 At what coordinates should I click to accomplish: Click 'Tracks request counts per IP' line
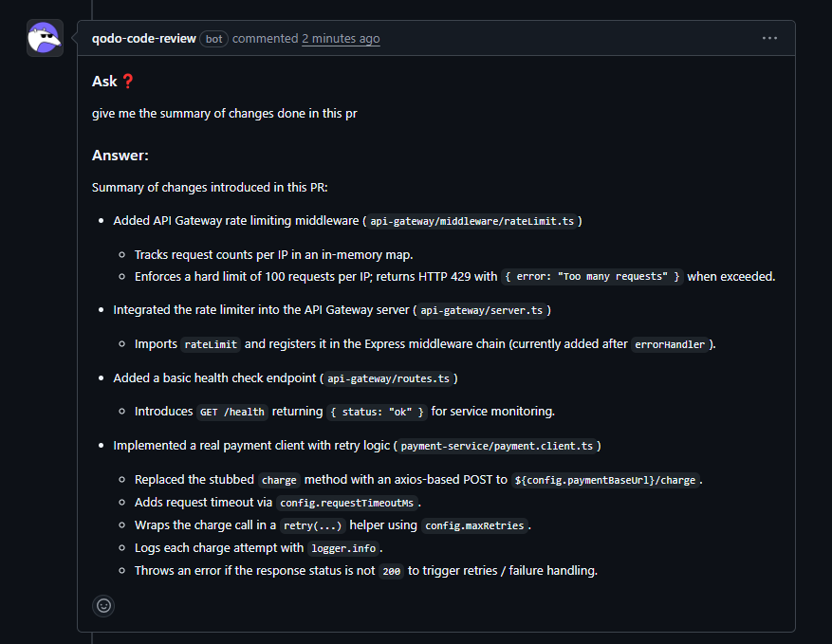pyautogui.click(x=273, y=254)
